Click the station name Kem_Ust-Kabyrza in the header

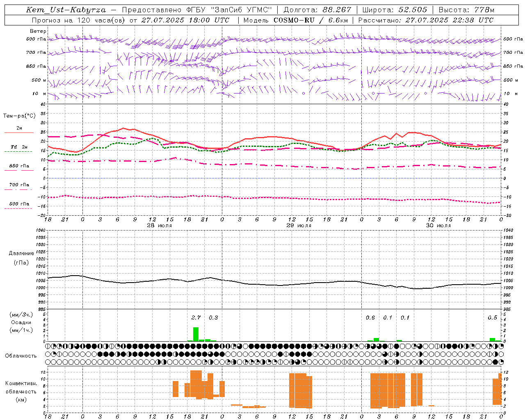67,10
